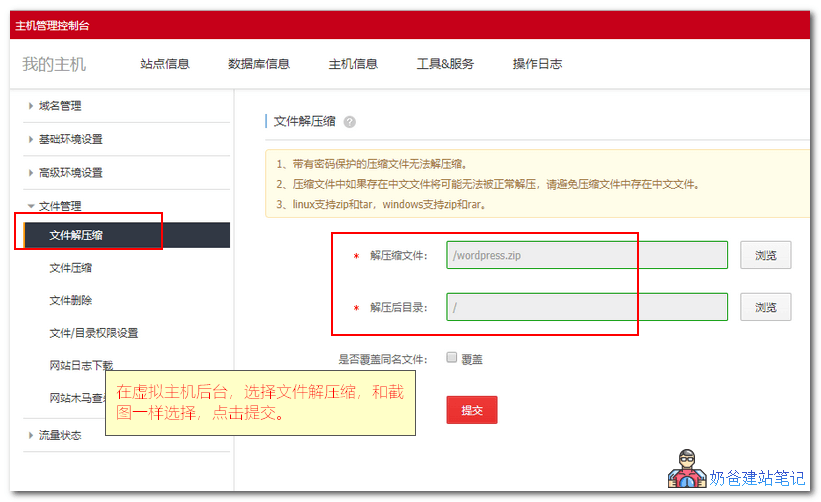Viewport: 821px width, 502px height.
Task: Switch to the 数据库信息 tab
Action: 259,64
